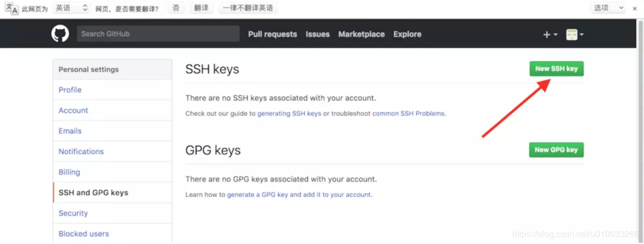Open the 选项 options dropdown

click(608, 8)
